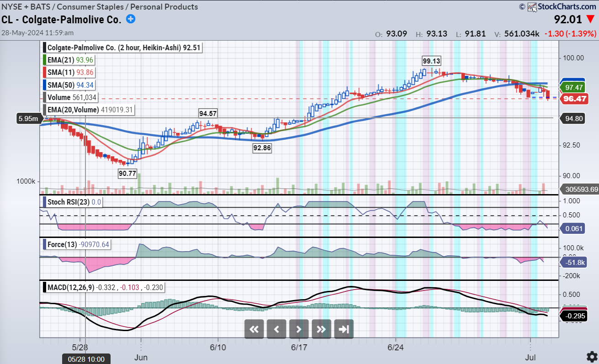Image resolution: width=599 pixels, height=364 pixels.
Task: Click the red 96.47 price tag
Action: pyautogui.click(x=573, y=98)
